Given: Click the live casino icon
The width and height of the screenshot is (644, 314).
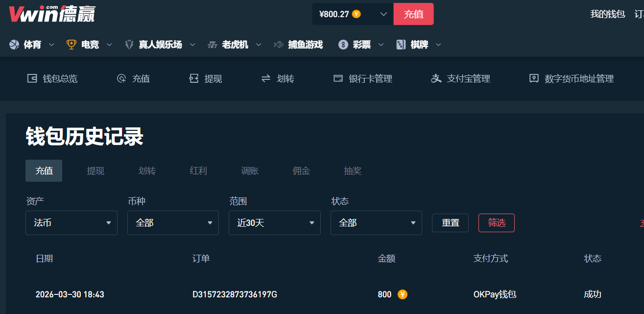Looking at the screenshot, I should [129, 45].
